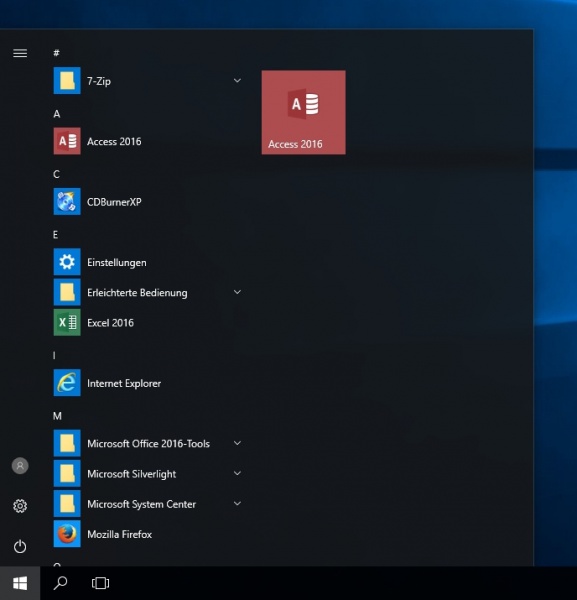
Task: Click the 'C' letter header
Action: (56, 174)
